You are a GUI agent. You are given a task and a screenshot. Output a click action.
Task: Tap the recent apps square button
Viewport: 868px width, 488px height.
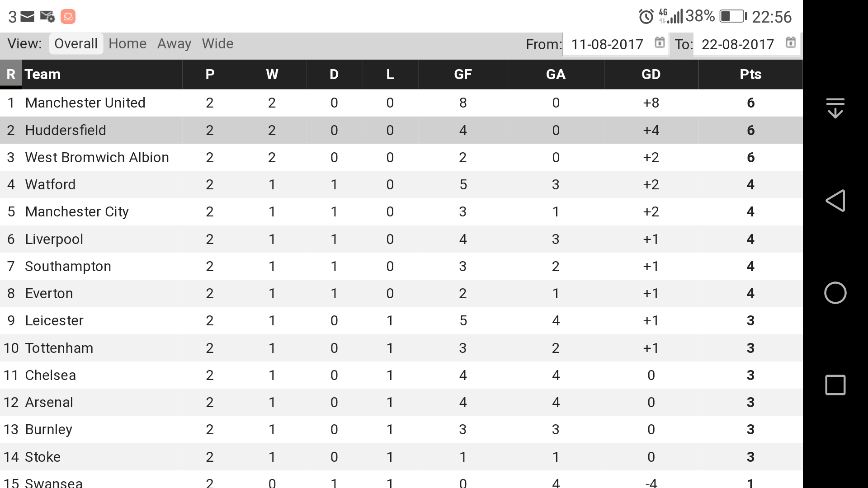pyautogui.click(x=835, y=385)
